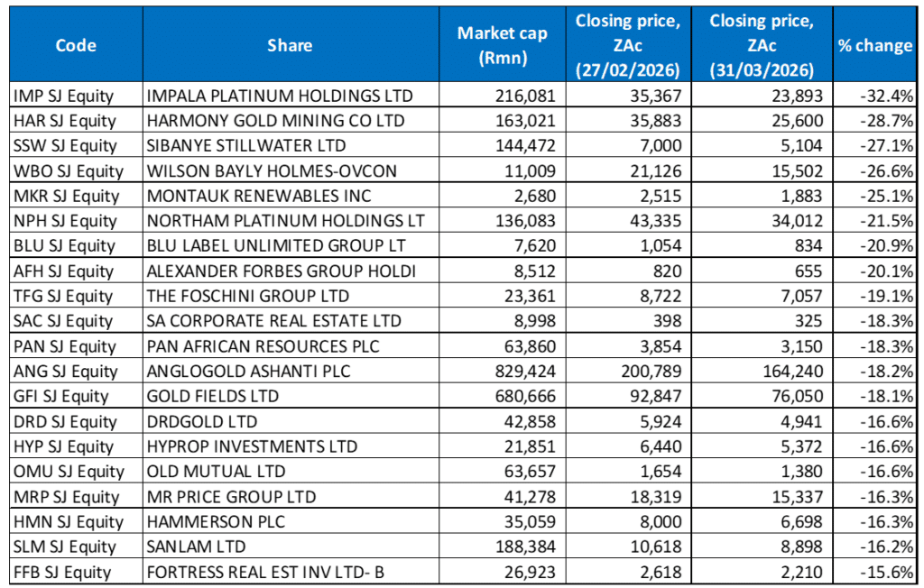Select the Share column header
The width and height of the screenshot is (924, 588).
290,45
